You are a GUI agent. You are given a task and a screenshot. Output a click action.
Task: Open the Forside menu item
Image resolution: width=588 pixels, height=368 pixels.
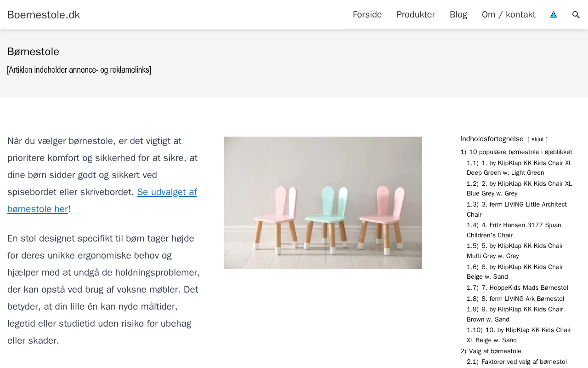(x=367, y=15)
